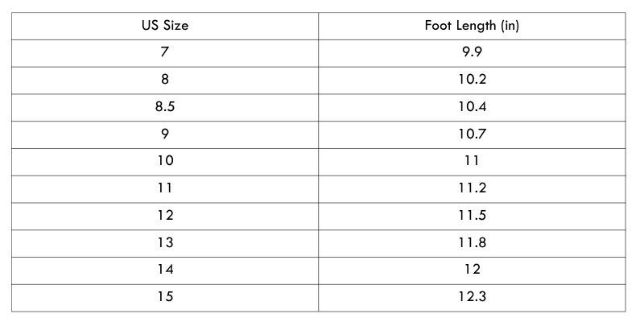The height and width of the screenshot is (322, 644).
Task: Select the 12.3 foot length value
Action: coord(472,297)
